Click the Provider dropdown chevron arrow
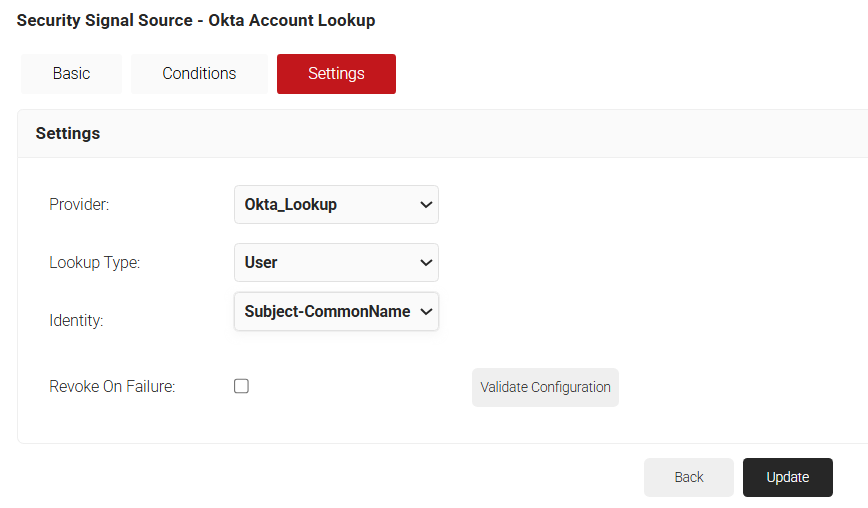868x508 pixels. [426, 205]
